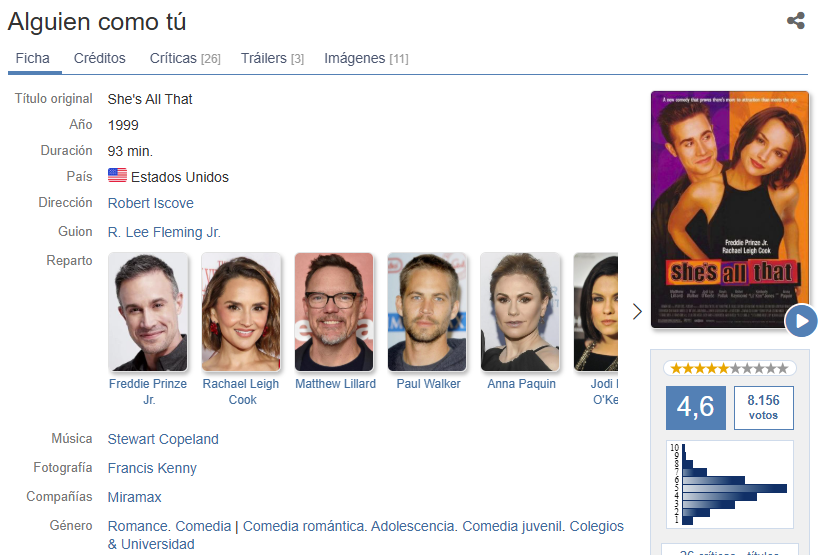Viewport: 822px width, 555px height.
Task: Open the star rating bar
Action: pyautogui.click(x=729, y=368)
